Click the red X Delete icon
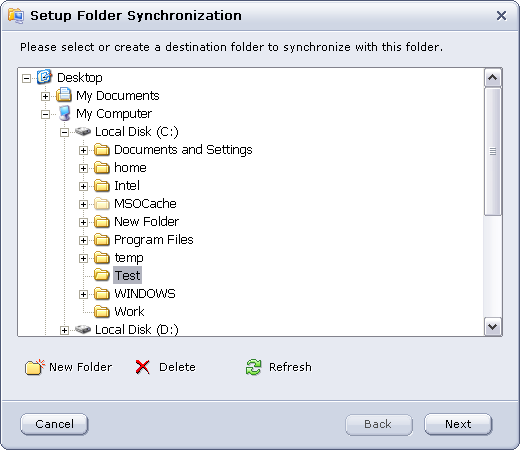This screenshot has height=450, width=520. [x=143, y=367]
